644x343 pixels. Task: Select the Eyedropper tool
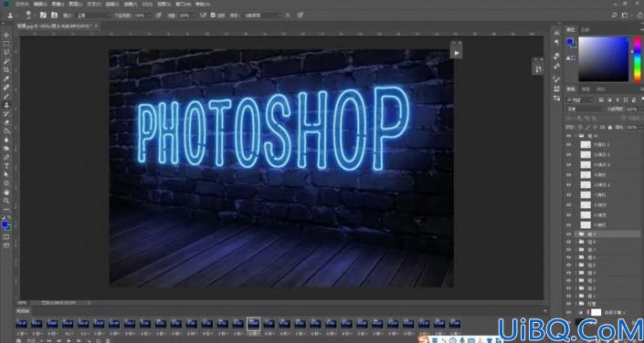point(6,78)
